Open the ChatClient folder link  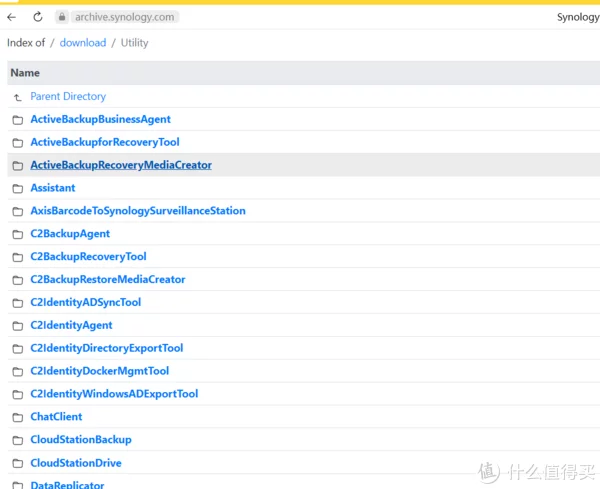(x=56, y=417)
